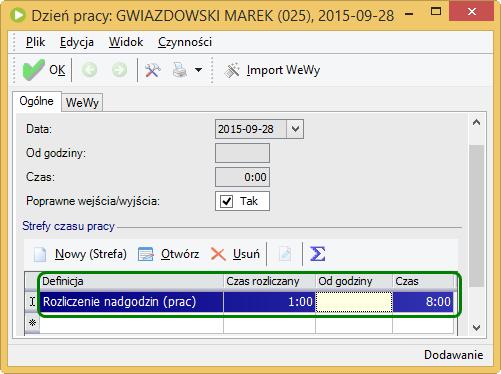Viewport: 501px width, 374px height.
Task: Delete the zone with Usuń
Action: click(x=235, y=254)
